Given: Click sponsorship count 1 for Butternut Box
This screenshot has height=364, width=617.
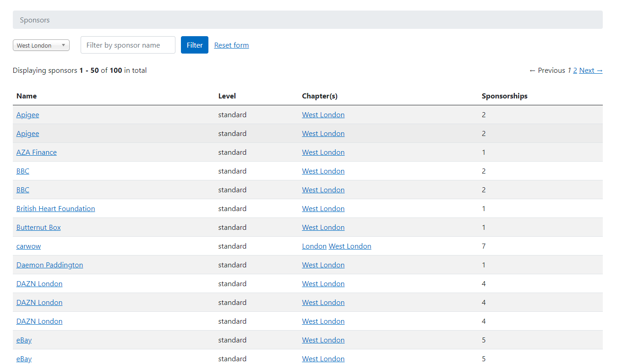Looking at the screenshot, I should pos(484,228).
